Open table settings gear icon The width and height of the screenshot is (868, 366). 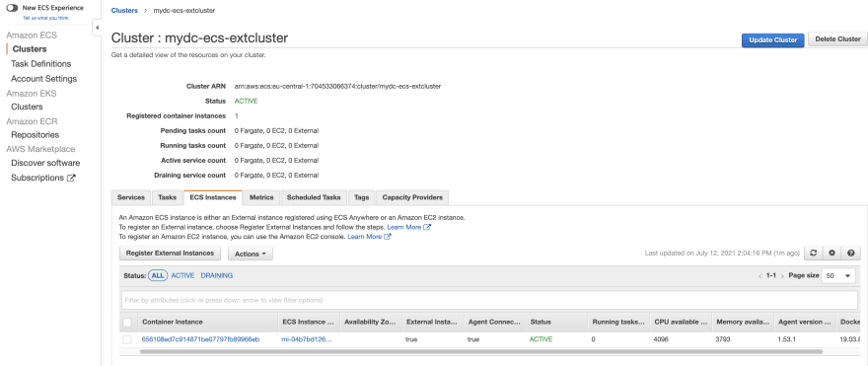tap(832, 254)
